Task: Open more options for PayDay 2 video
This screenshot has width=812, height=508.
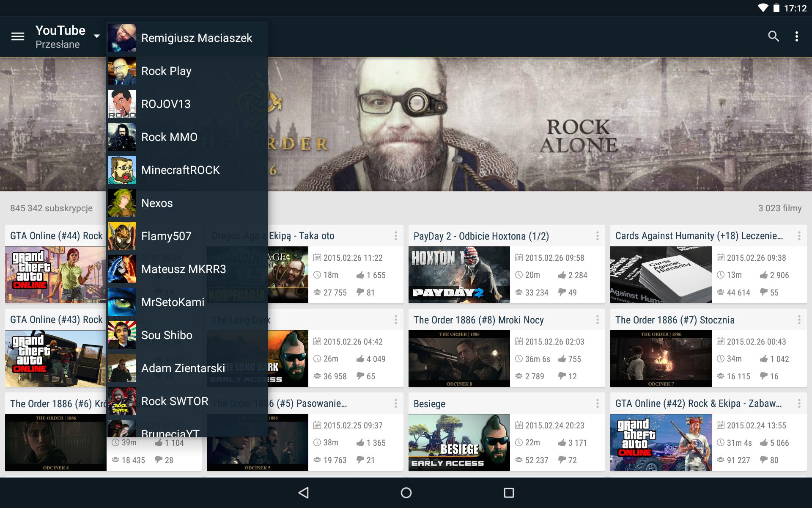Action: pos(598,236)
